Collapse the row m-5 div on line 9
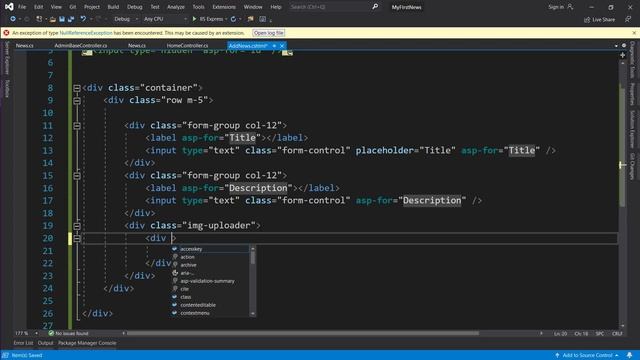Image resolution: width=640 pixels, height=360 pixels. coord(77,100)
